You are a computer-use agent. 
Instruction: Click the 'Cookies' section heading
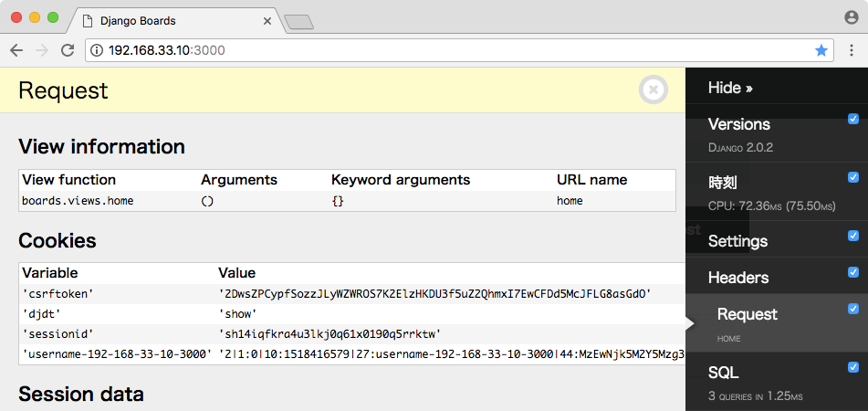pos(57,240)
